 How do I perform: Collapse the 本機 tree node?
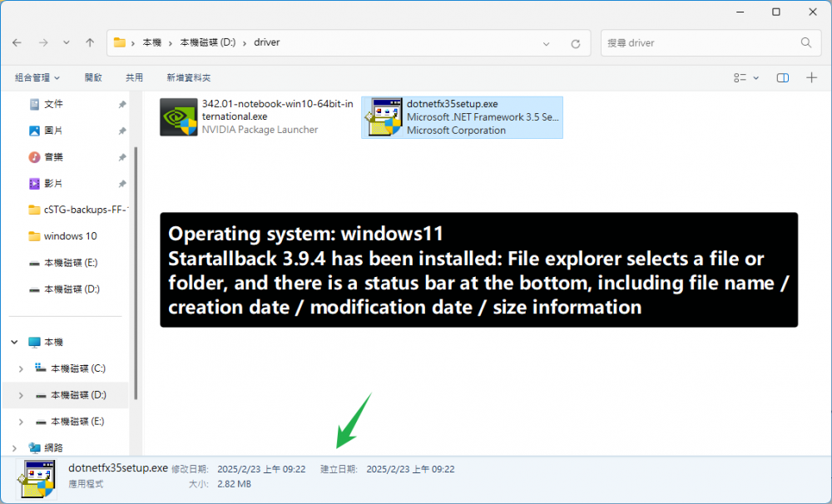(x=14, y=342)
